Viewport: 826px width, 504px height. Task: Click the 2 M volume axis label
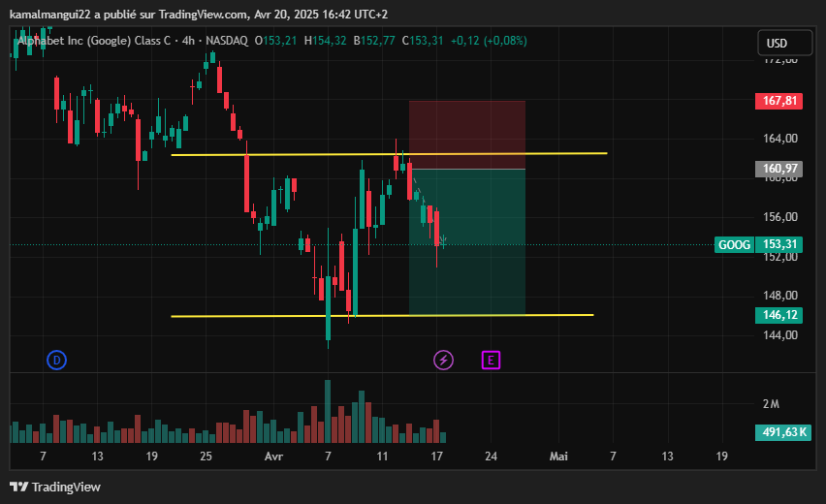(x=771, y=404)
